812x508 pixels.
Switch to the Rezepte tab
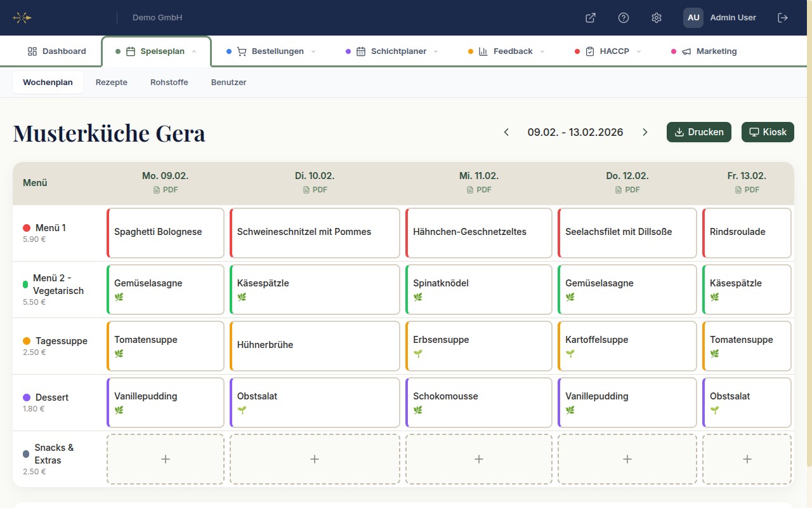tap(112, 82)
